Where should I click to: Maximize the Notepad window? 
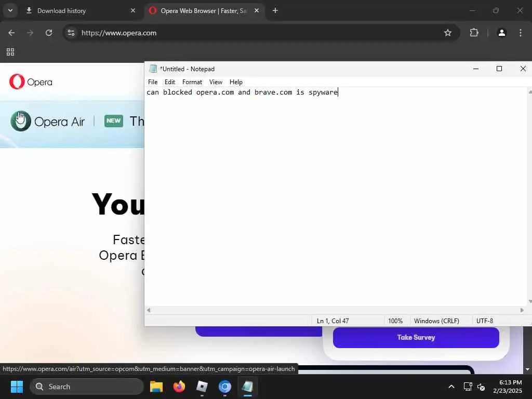[x=499, y=69]
